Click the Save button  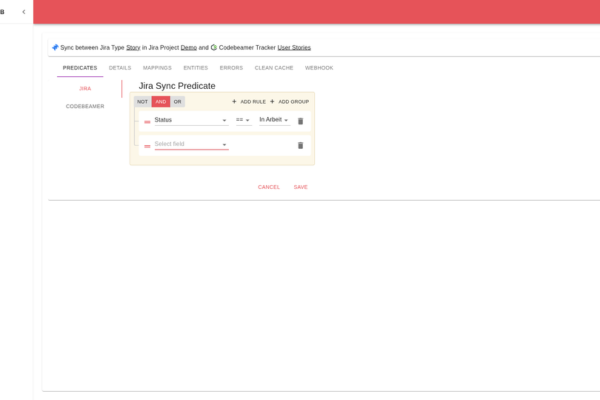[x=301, y=187]
